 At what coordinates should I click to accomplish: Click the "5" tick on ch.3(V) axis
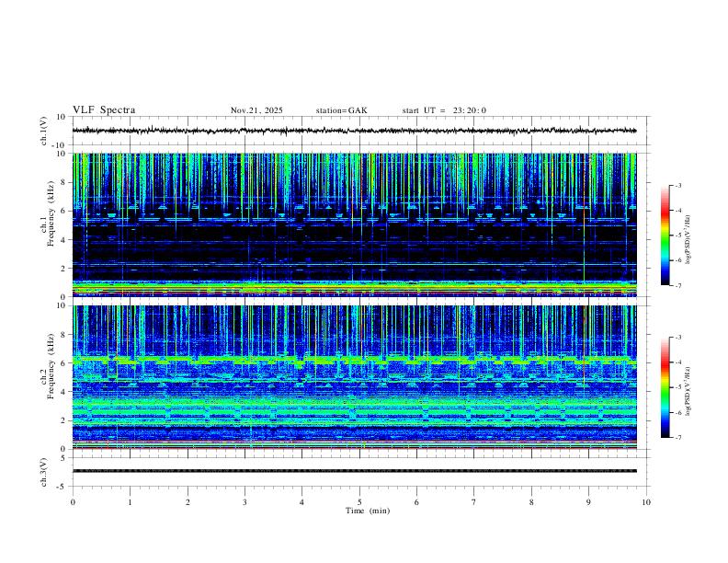[64, 458]
